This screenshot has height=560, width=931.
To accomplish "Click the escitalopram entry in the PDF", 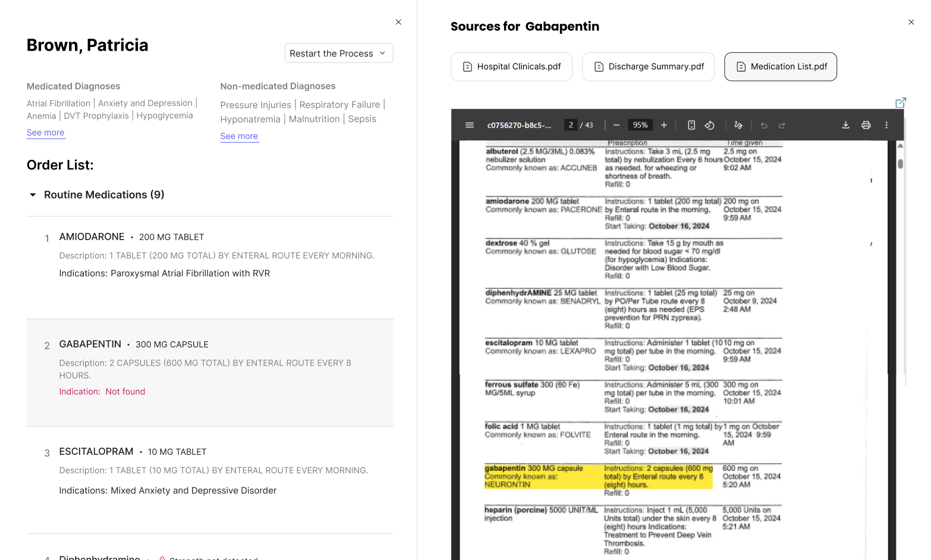I will tap(633, 355).
